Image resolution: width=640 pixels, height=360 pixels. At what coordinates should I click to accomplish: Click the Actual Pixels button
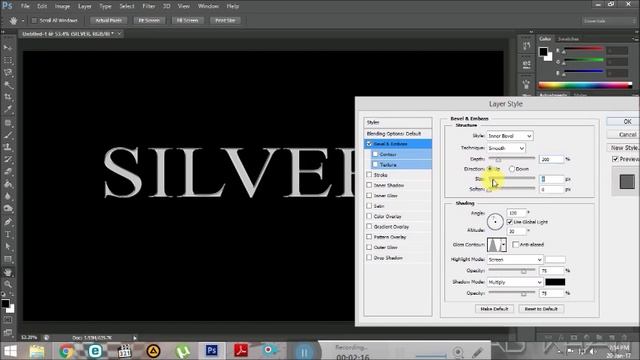pyautogui.click(x=108, y=20)
